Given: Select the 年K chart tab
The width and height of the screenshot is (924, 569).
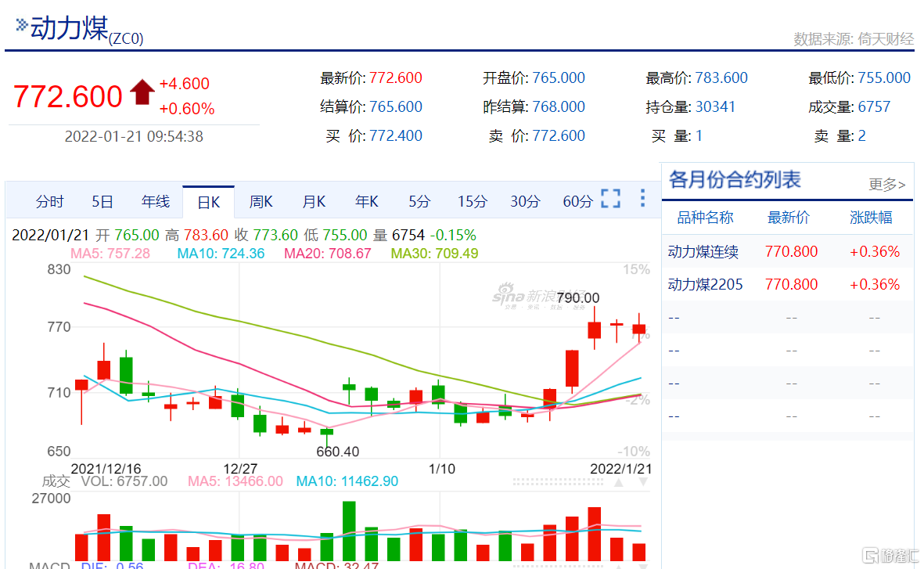Looking at the screenshot, I should (366, 202).
